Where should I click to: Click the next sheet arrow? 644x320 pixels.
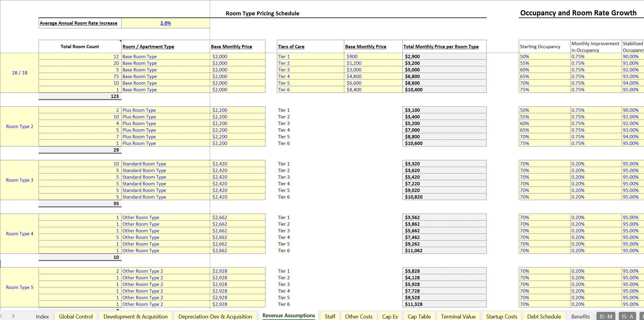point(13,316)
